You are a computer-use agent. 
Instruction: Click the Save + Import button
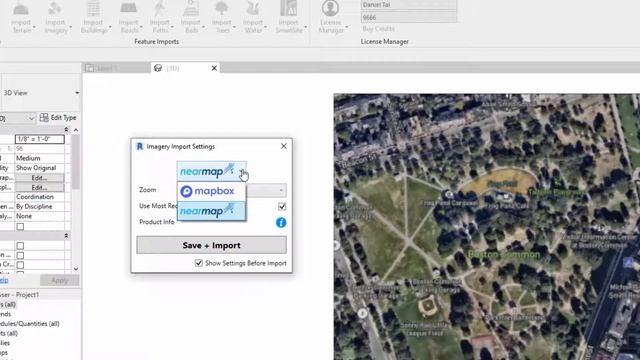click(211, 245)
